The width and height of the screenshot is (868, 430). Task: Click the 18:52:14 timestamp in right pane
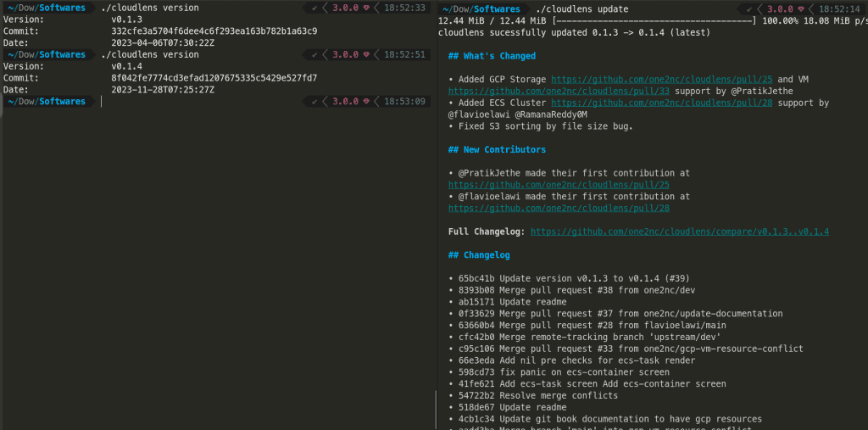tap(838, 9)
